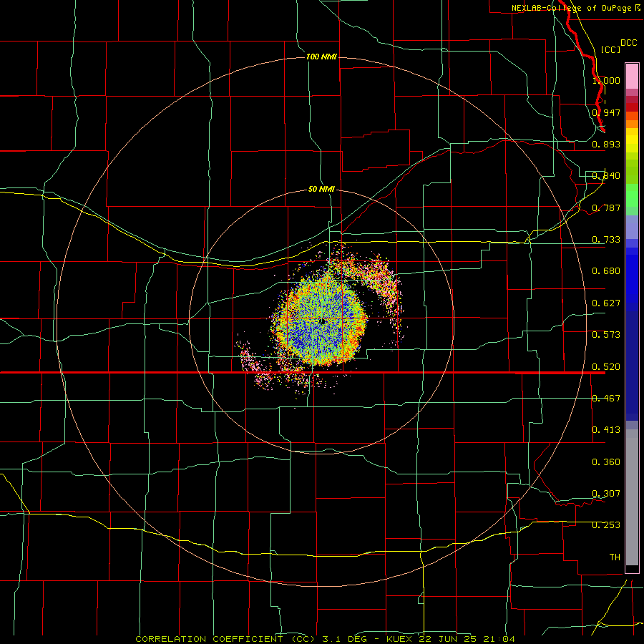Click the radar site center point
The height and width of the screenshot is (644, 644).
tap(322, 321)
